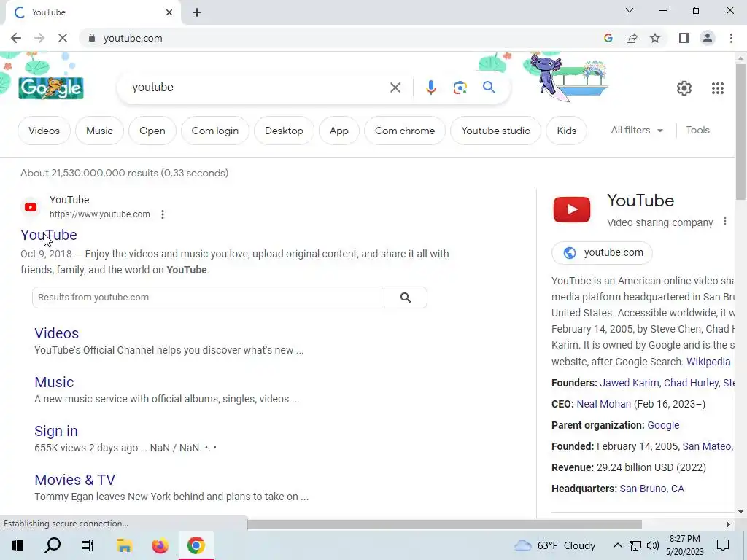Open the YouTube result title link
Viewport: 747px width, 560px height.
[49, 235]
